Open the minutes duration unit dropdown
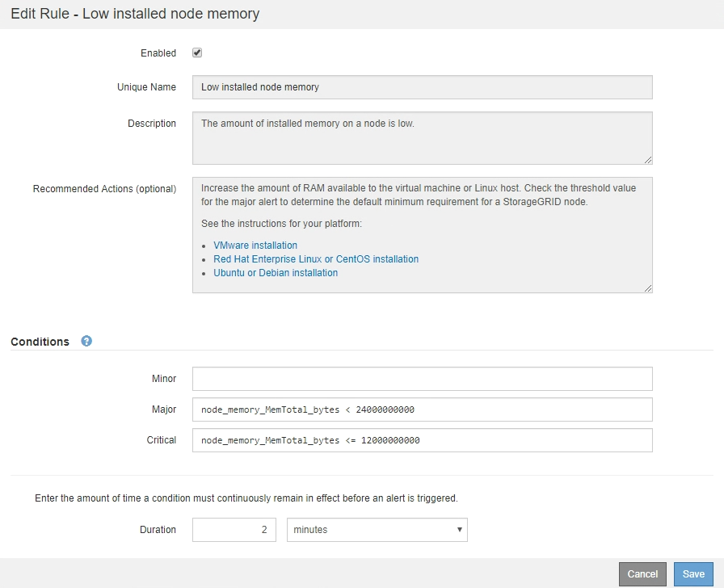 (377, 530)
